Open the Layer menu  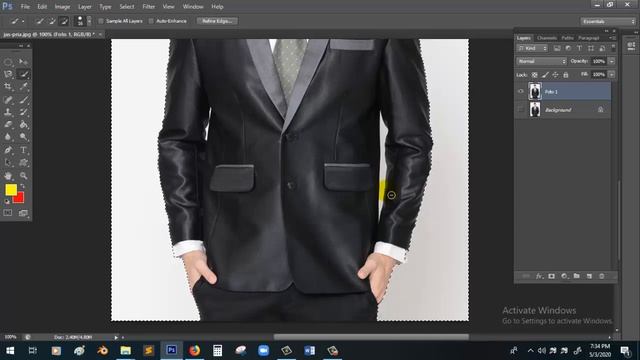tap(84, 7)
